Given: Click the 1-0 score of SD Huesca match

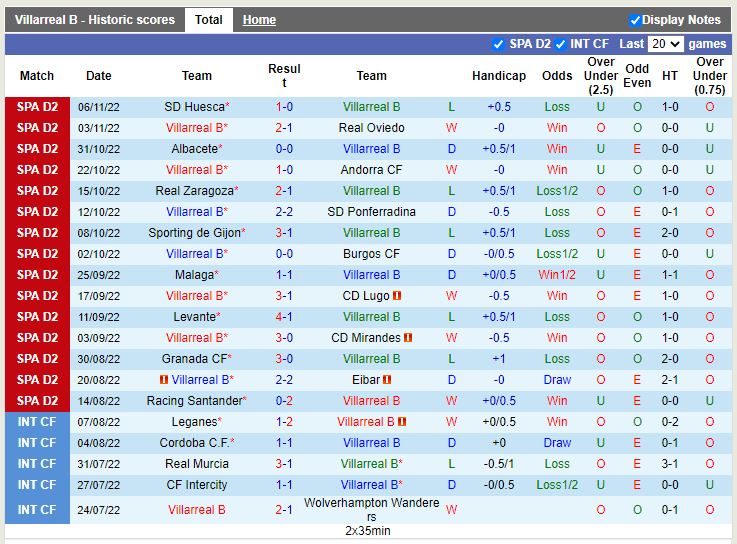Looking at the screenshot, I should click(284, 107).
